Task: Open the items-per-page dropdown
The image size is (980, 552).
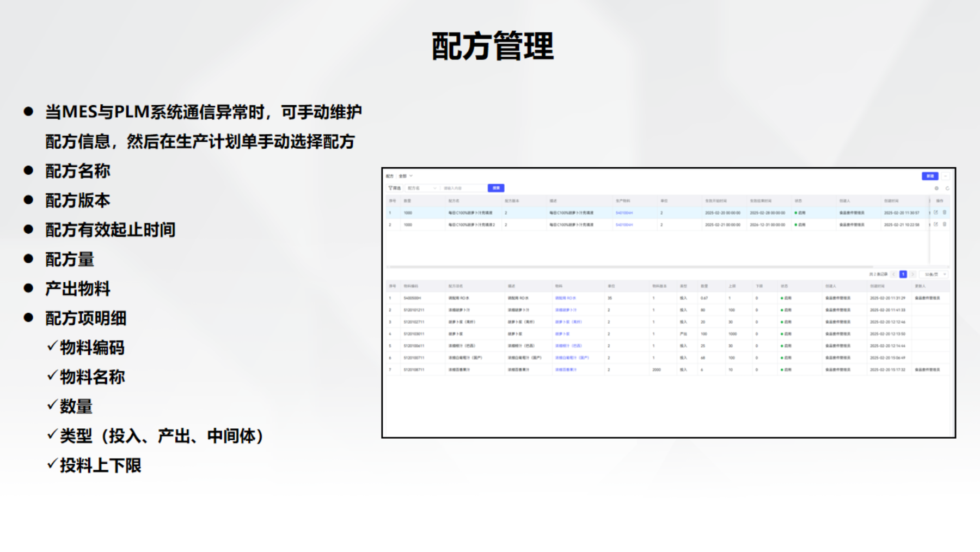Action: pos(936,274)
